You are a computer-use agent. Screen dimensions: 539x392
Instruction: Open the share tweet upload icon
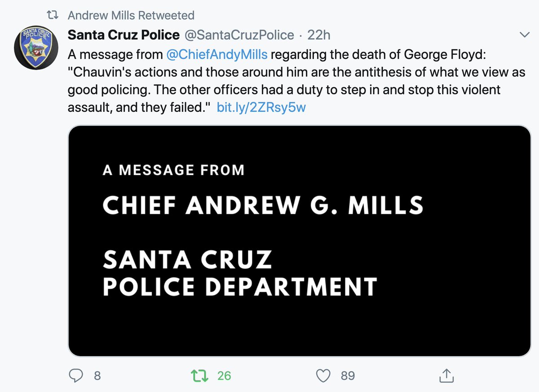[x=446, y=375]
